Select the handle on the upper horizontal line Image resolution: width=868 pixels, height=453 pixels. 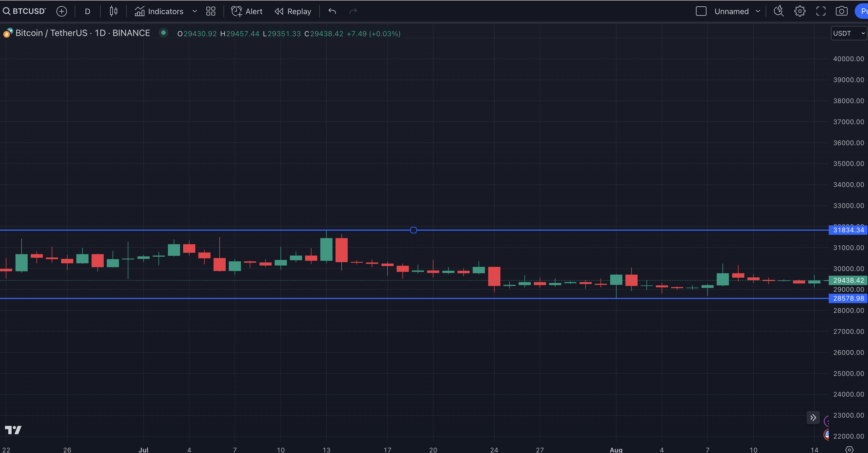tap(414, 230)
